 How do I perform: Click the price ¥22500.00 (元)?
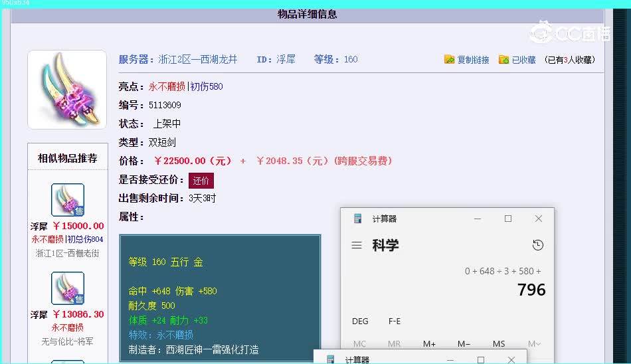[x=193, y=161]
